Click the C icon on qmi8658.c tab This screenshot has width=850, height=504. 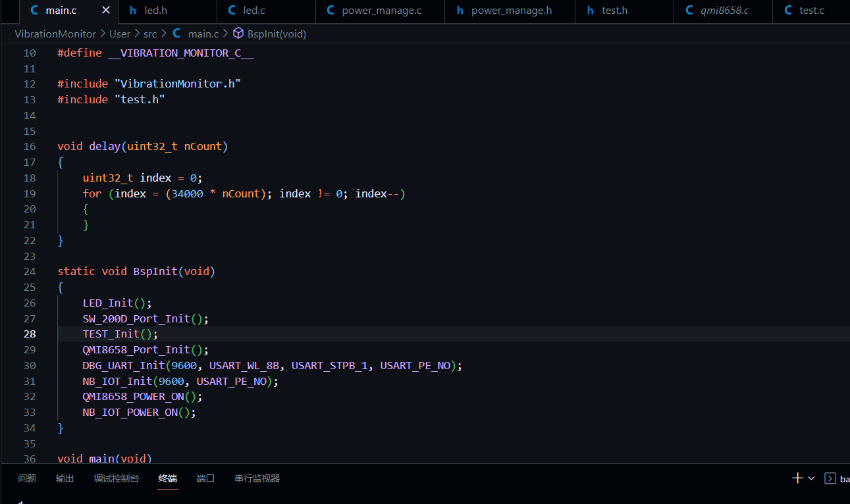coord(689,11)
